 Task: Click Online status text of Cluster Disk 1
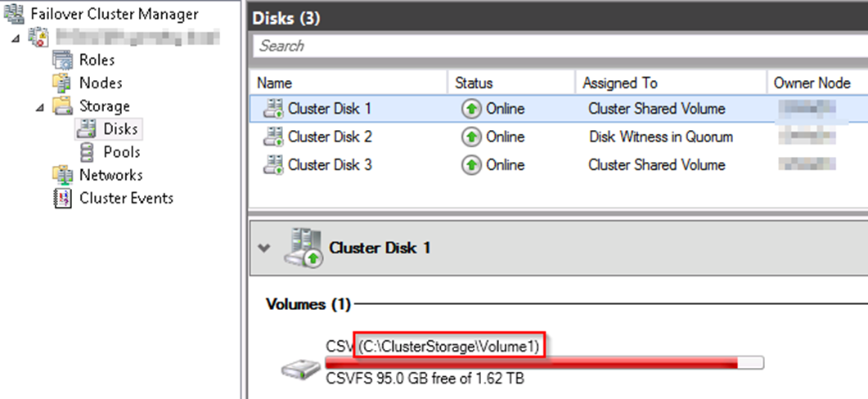click(x=506, y=109)
